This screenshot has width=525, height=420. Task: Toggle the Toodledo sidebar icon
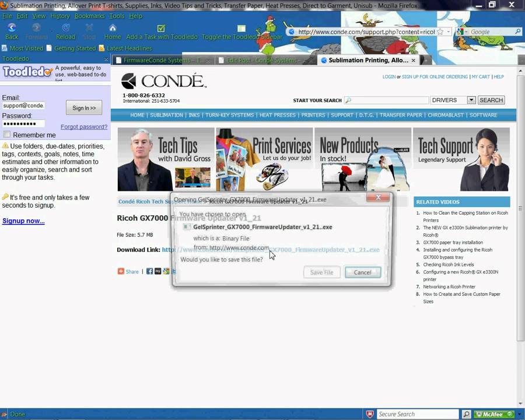coord(242,29)
